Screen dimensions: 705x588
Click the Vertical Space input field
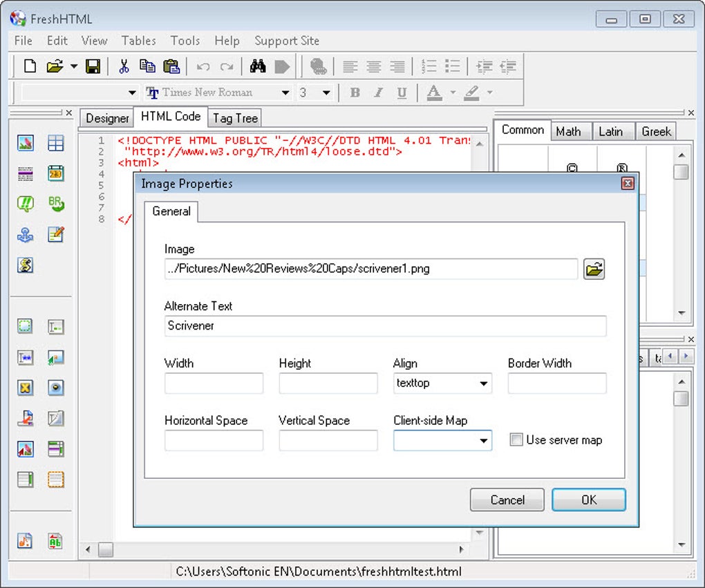328,441
